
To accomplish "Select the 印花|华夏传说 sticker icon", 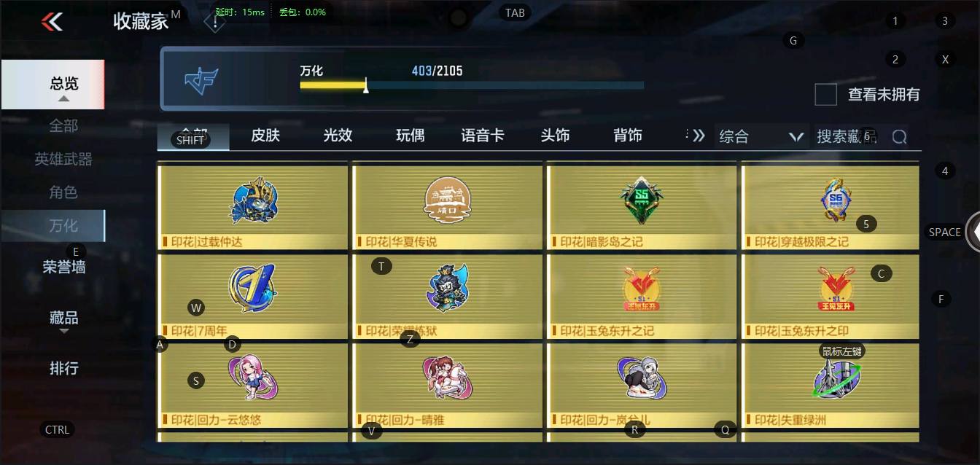I will click(x=448, y=200).
